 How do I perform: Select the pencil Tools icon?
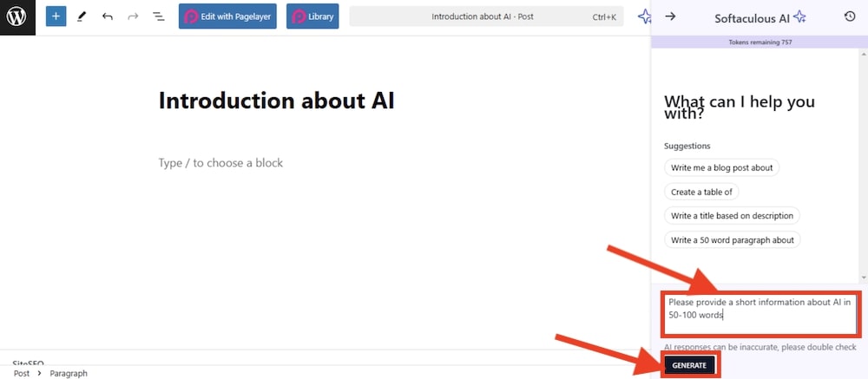(x=82, y=16)
